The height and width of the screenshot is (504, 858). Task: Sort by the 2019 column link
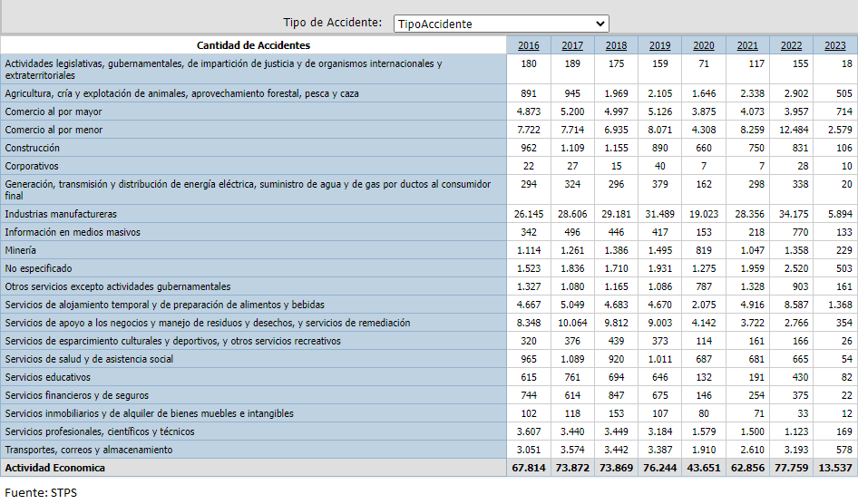660,45
